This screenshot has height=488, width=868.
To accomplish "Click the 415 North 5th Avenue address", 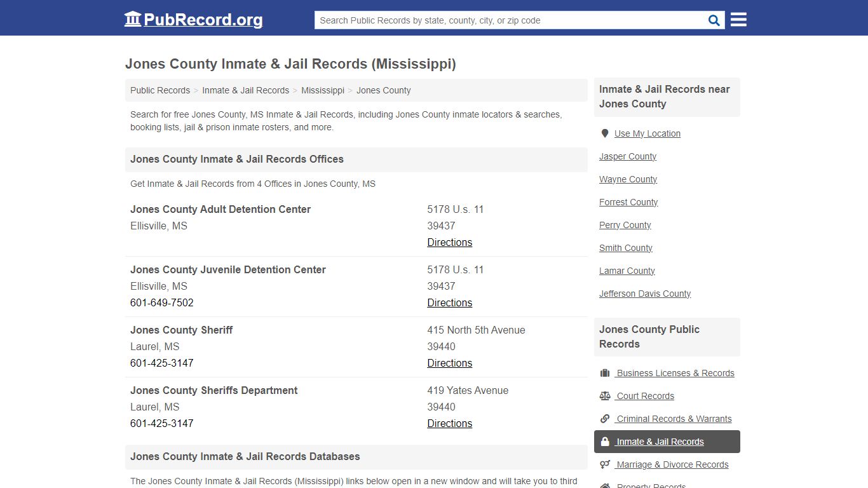I will tap(476, 330).
